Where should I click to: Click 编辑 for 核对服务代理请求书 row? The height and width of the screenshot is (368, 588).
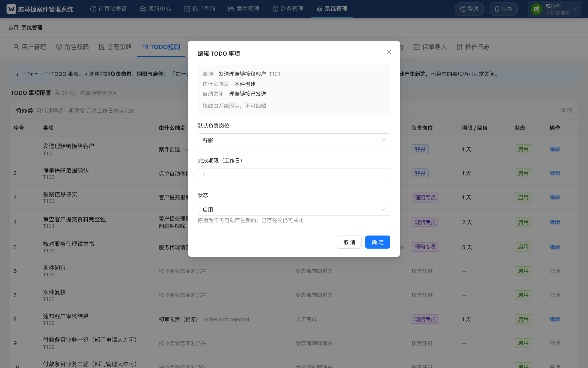[555, 247]
